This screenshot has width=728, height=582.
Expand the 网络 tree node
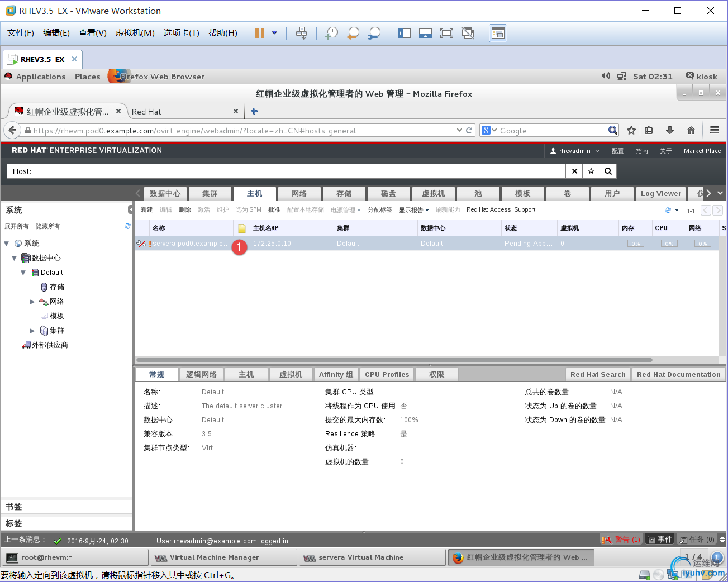point(32,302)
